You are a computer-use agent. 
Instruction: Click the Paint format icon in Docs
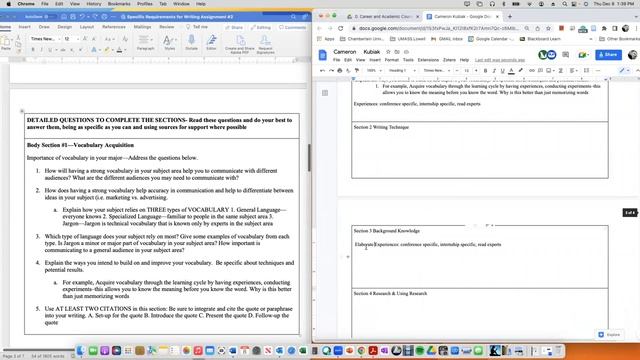357,71
